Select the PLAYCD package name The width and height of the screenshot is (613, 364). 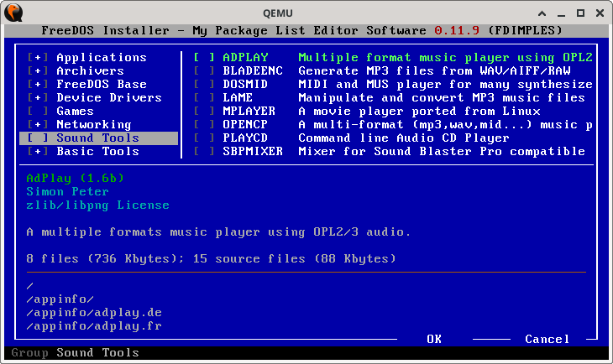click(x=245, y=138)
